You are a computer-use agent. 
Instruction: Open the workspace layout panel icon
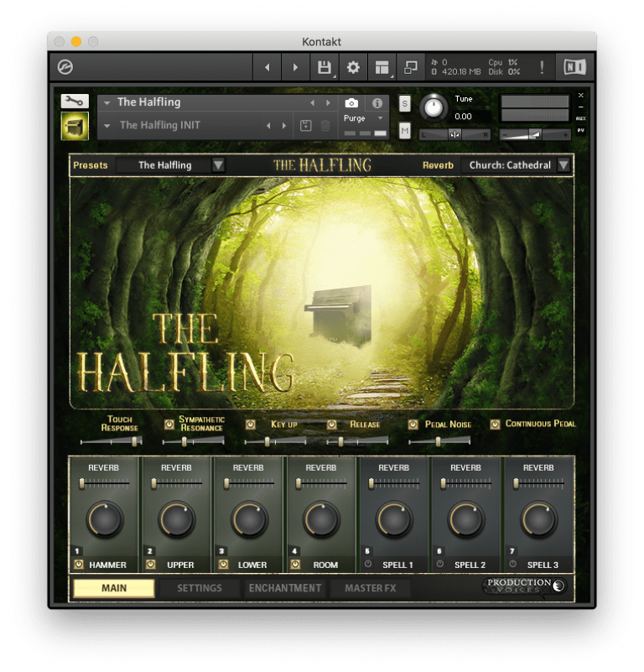click(x=382, y=67)
